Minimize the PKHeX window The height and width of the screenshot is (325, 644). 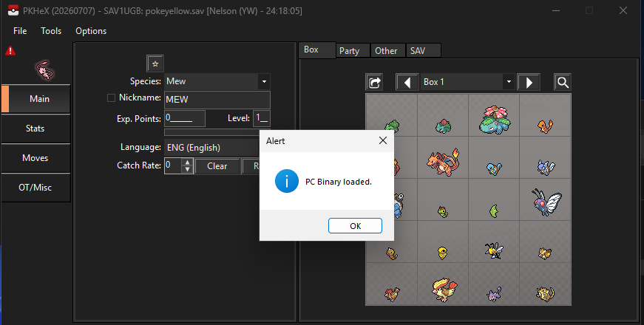tap(556, 10)
